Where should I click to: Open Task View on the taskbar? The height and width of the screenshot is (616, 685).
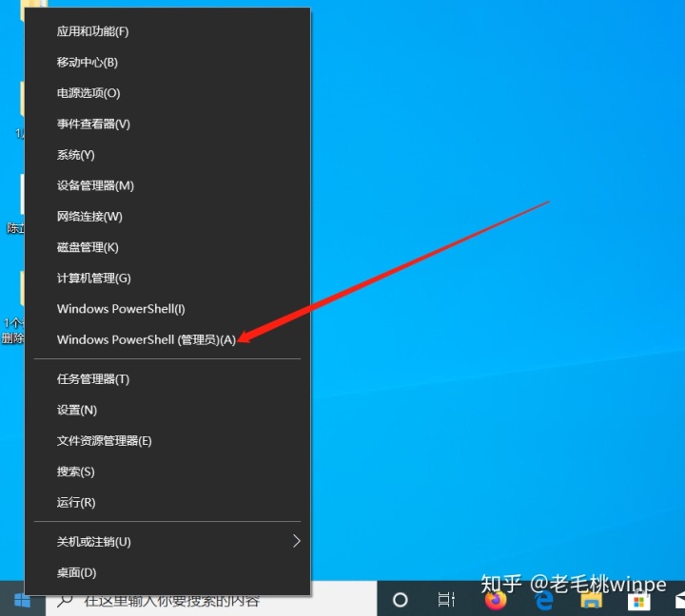446,600
